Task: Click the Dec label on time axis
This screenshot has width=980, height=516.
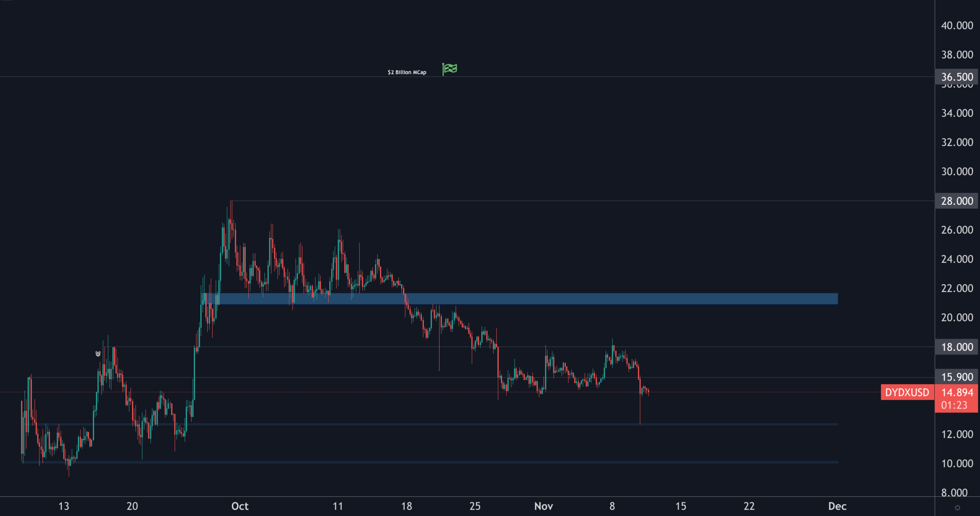Action: 837,506
